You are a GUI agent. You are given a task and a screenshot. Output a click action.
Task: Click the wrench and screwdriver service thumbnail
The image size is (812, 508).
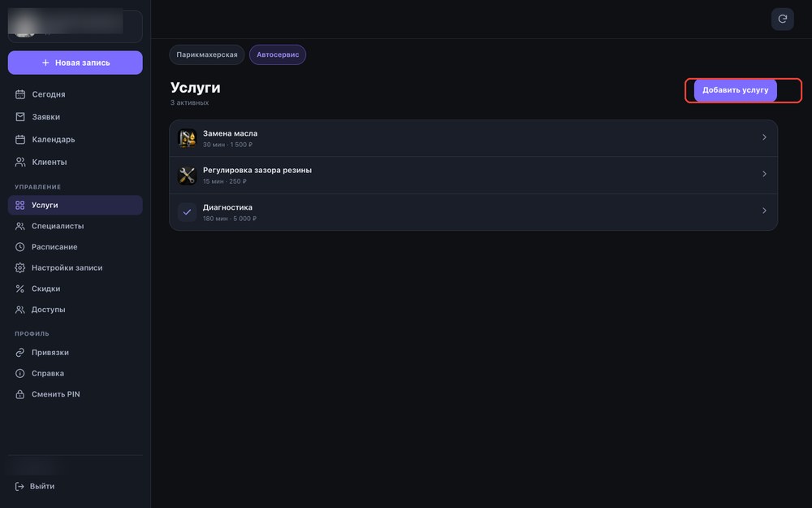pos(187,176)
